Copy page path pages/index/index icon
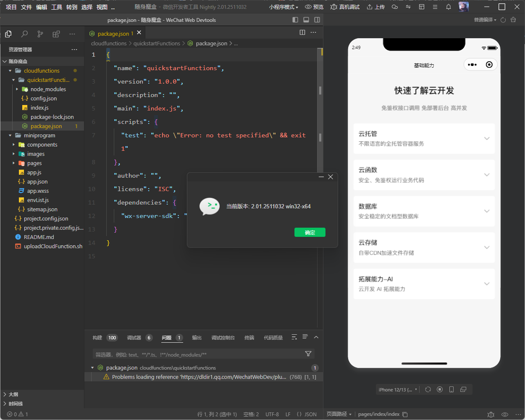 pos(405,414)
